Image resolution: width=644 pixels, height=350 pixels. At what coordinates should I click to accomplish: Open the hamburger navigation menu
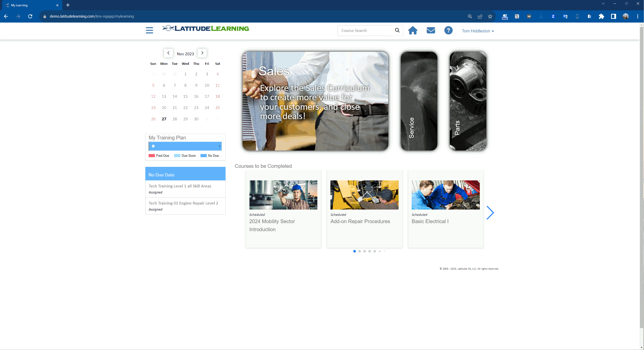click(149, 30)
